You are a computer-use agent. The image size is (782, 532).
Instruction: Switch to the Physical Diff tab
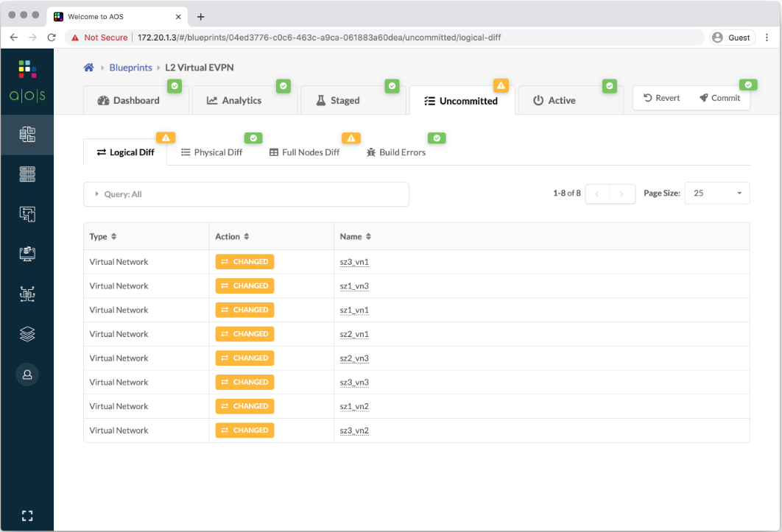point(219,152)
